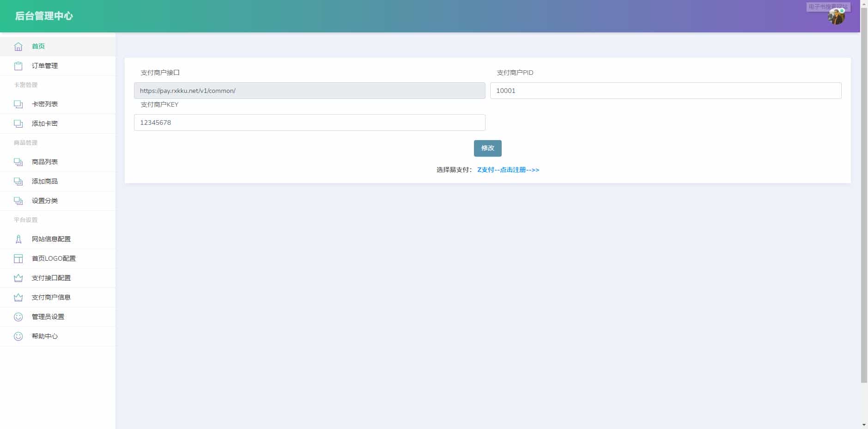Click the 支付商户PID label

tap(515, 73)
